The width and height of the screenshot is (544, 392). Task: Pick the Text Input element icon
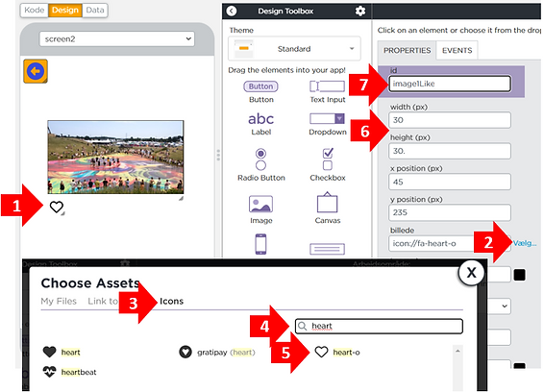(327, 86)
